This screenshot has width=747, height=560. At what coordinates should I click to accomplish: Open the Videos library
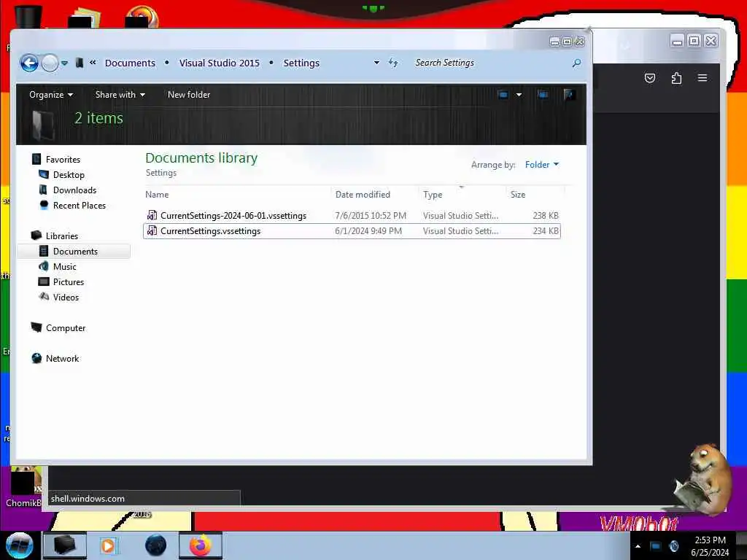(66, 297)
